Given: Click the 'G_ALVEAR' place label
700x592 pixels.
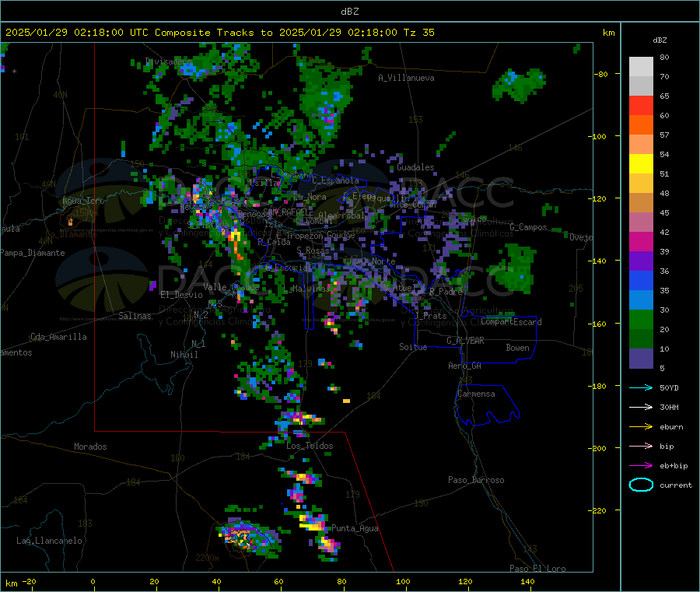Looking at the screenshot, I should pyautogui.click(x=465, y=341).
